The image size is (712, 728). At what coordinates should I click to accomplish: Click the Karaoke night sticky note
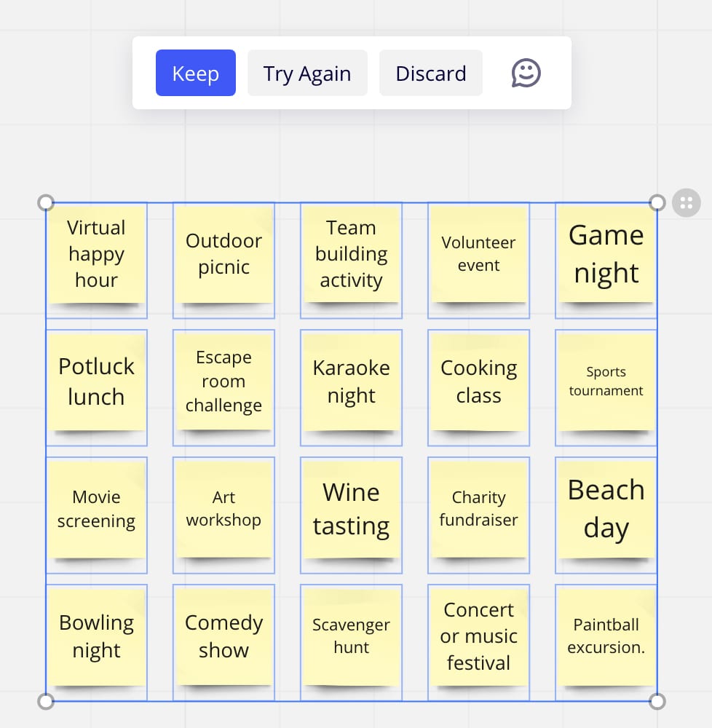click(351, 381)
